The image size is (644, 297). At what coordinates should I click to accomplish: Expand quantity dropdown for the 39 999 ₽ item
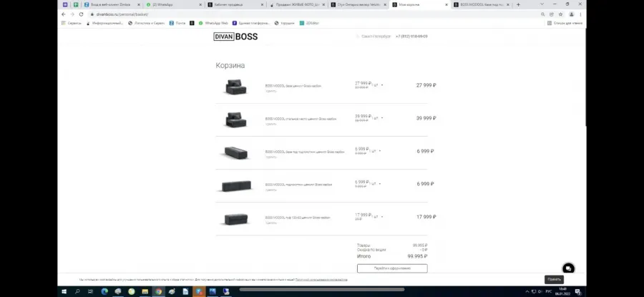(x=382, y=118)
